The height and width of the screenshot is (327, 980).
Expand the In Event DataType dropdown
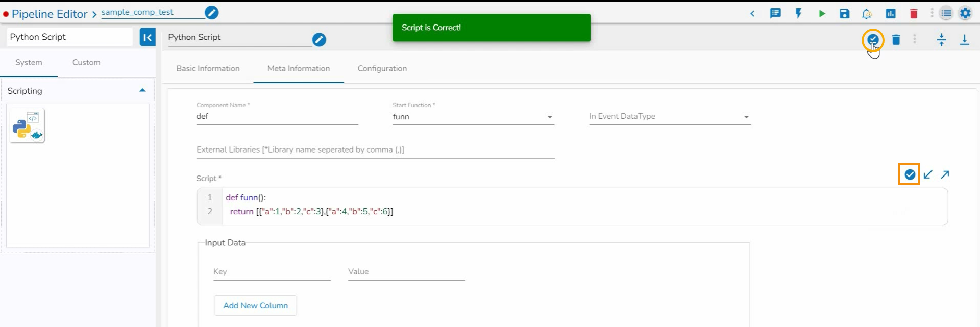tap(669, 117)
